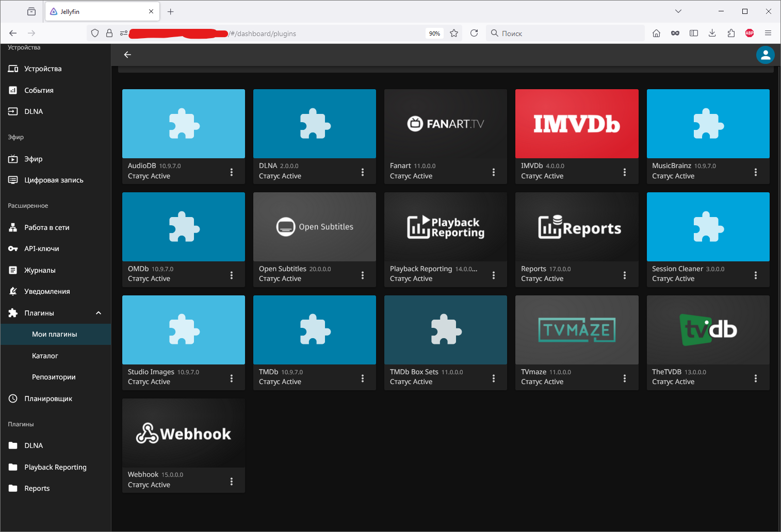This screenshot has width=781, height=532.
Task: Open the Adblock Plus extension icon
Action: (x=750, y=33)
